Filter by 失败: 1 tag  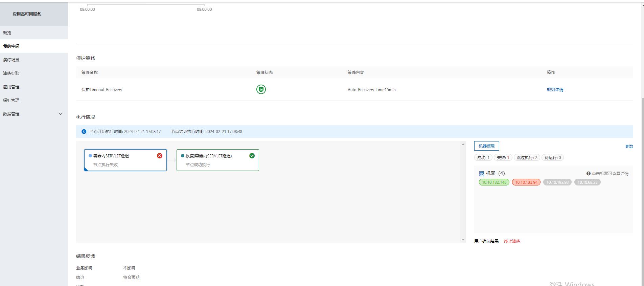coord(503,158)
